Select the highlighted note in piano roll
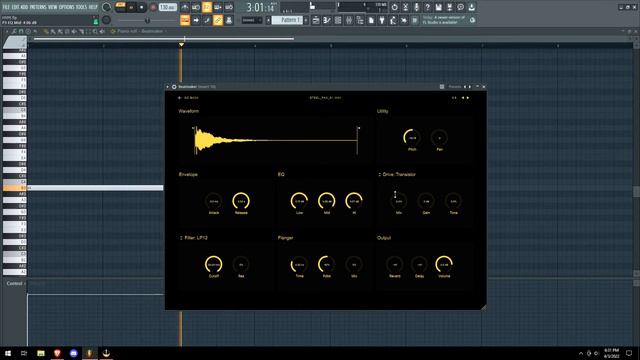640x360 pixels. click(x=95, y=188)
